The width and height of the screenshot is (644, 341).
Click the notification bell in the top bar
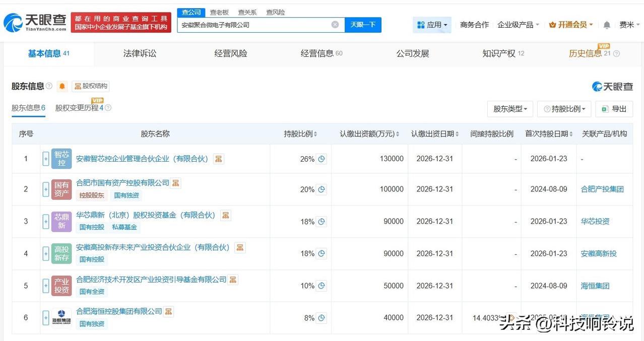pos(607,25)
